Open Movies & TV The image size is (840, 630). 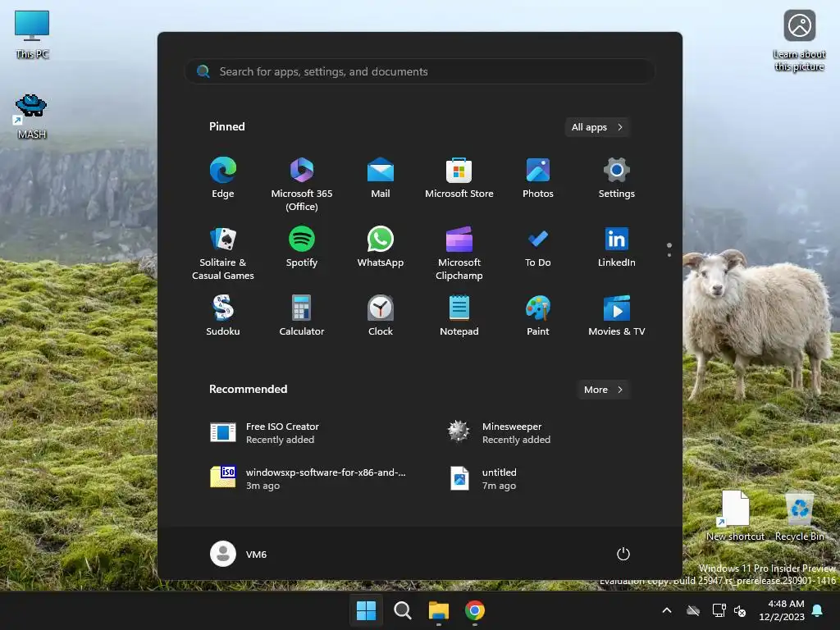click(617, 316)
